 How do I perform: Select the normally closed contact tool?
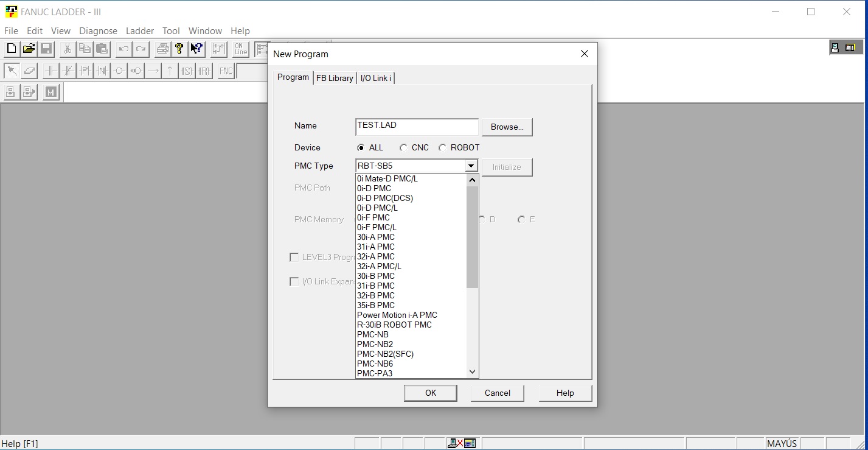[x=68, y=71]
